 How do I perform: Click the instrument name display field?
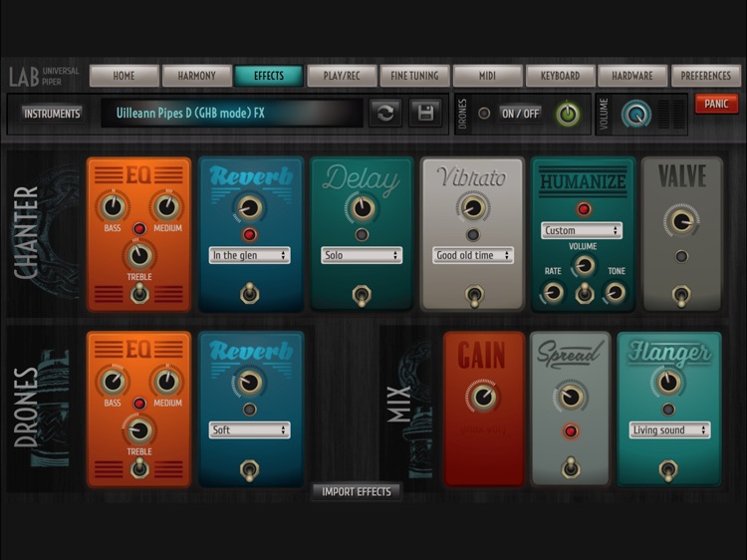(231, 113)
